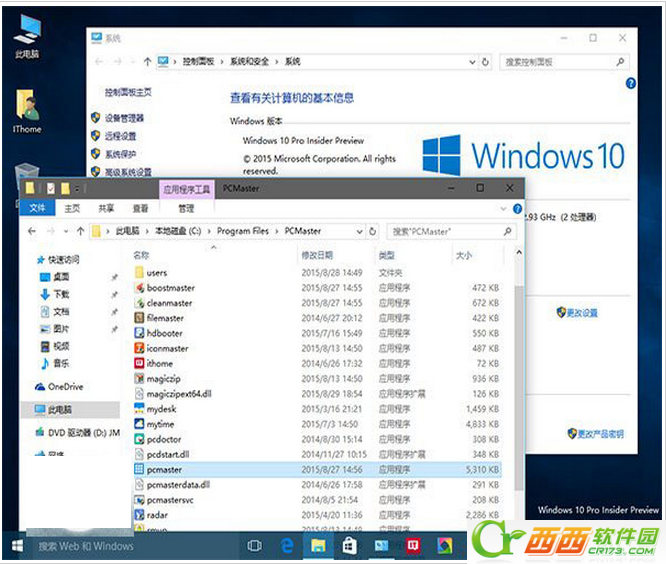666x564 pixels.
Task: Open recent locations dropdown in explorer
Action: pyautogui.click(x=66, y=231)
